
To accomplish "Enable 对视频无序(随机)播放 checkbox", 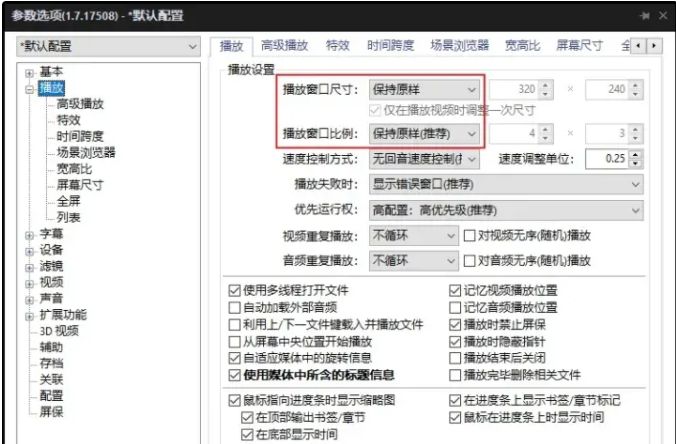I will click(469, 236).
